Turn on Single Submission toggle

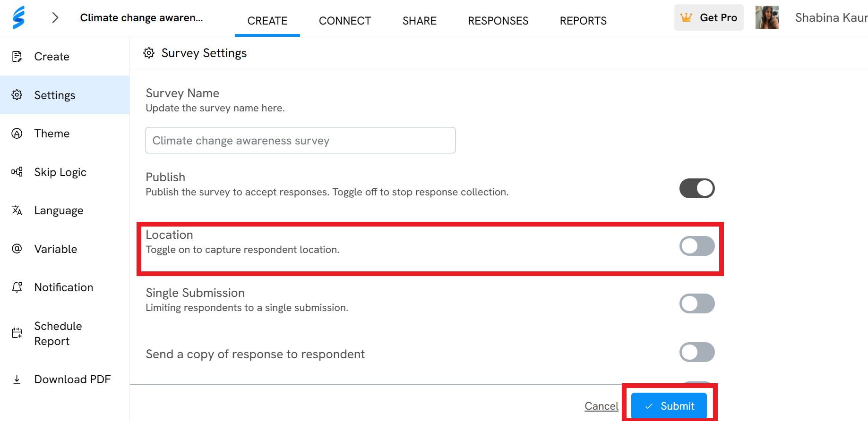pos(697,303)
